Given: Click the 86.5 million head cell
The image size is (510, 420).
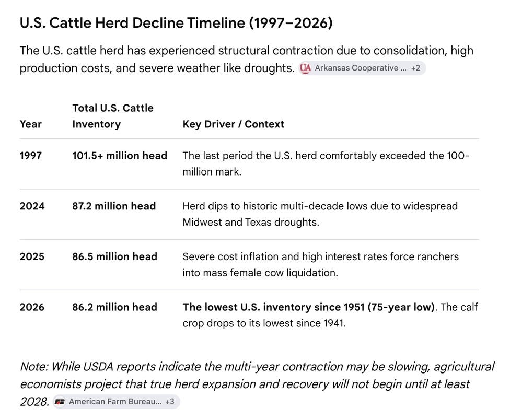Looking at the screenshot, I should click(x=114, y=257).
